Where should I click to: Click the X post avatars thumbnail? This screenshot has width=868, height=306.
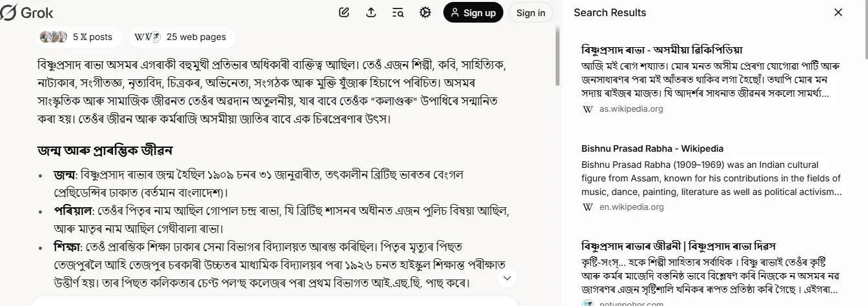point(54,37)
